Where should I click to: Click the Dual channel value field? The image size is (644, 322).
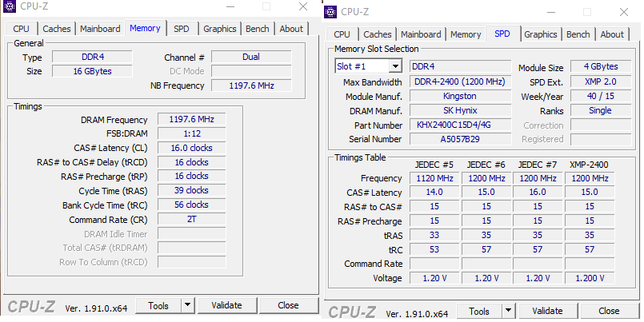[251, 57]
